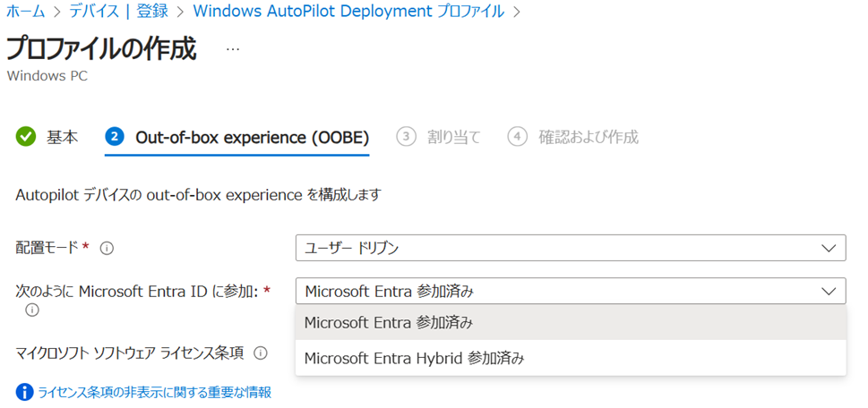Click the 配置モード label text

pyautogui.click(x=47, y=248)
